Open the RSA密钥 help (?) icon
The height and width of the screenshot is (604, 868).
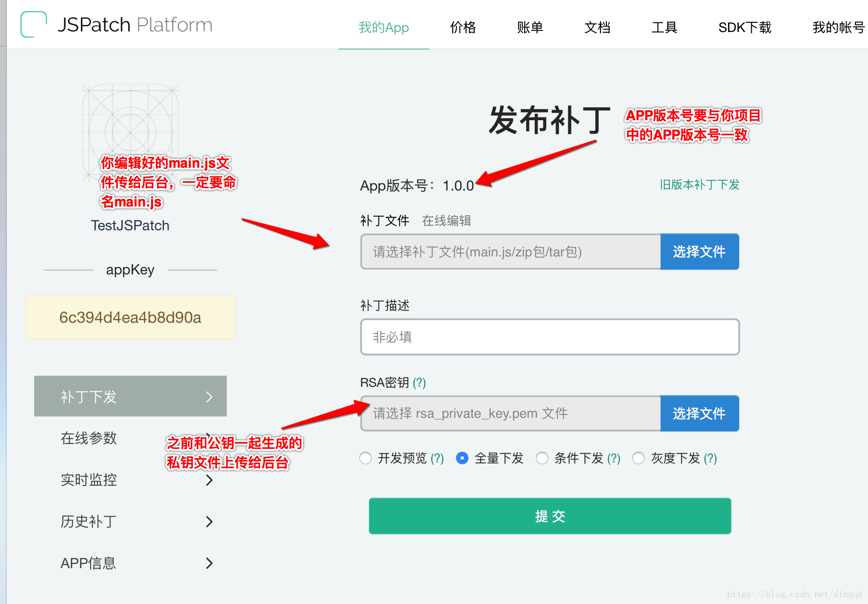(x=419, y=383)
